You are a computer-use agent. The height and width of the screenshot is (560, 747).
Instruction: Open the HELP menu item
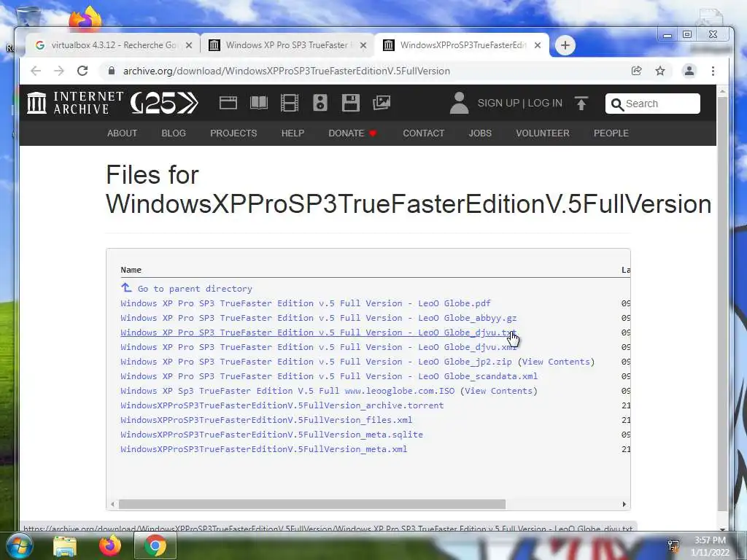point(293,133)
